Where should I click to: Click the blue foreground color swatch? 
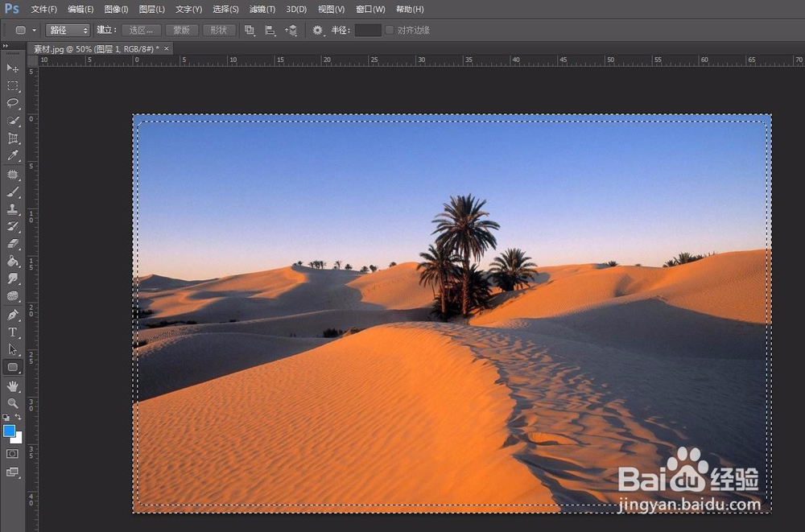[x=9, y=431]
